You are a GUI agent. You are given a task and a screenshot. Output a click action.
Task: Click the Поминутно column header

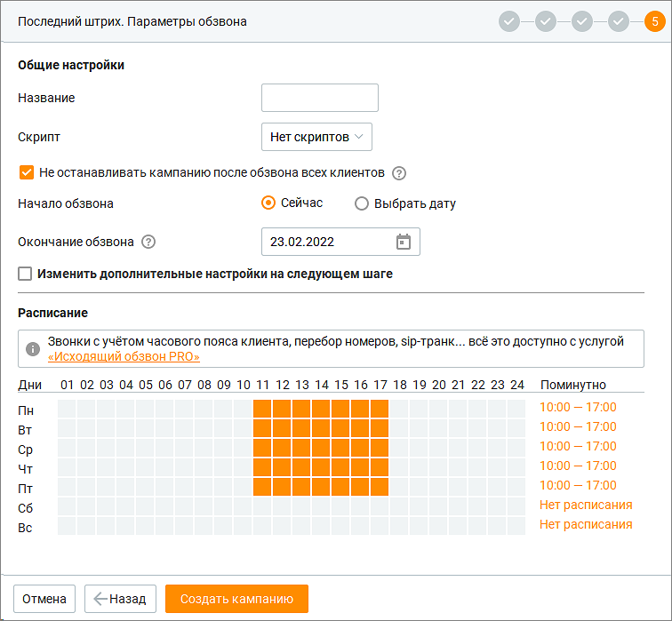573,385
